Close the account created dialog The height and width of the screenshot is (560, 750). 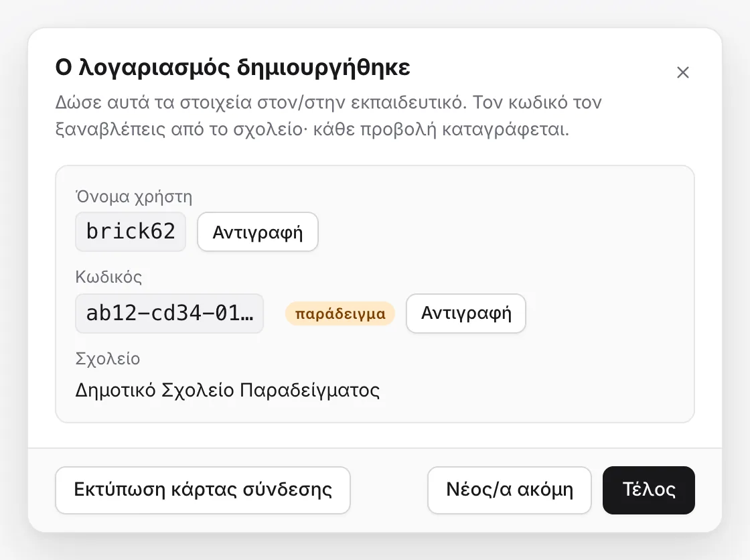pos(682,72)
